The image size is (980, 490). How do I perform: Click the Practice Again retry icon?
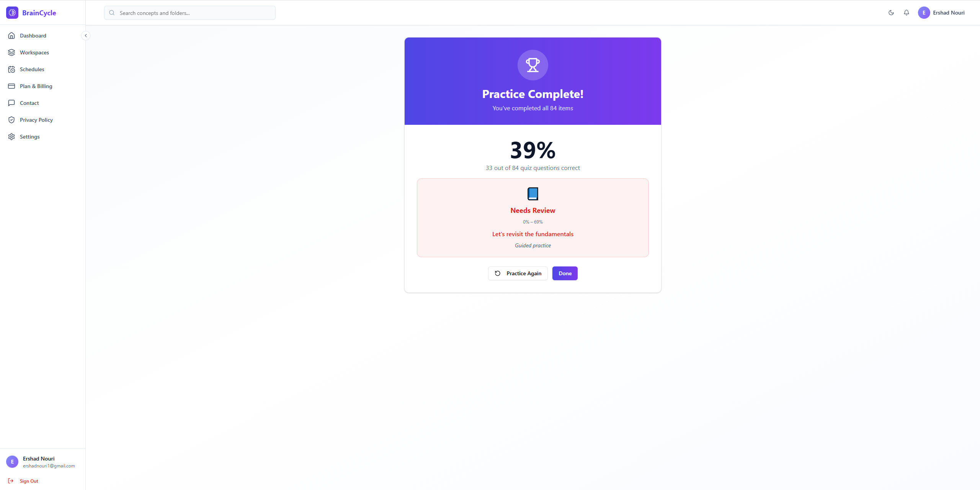[x=497, y=273]
